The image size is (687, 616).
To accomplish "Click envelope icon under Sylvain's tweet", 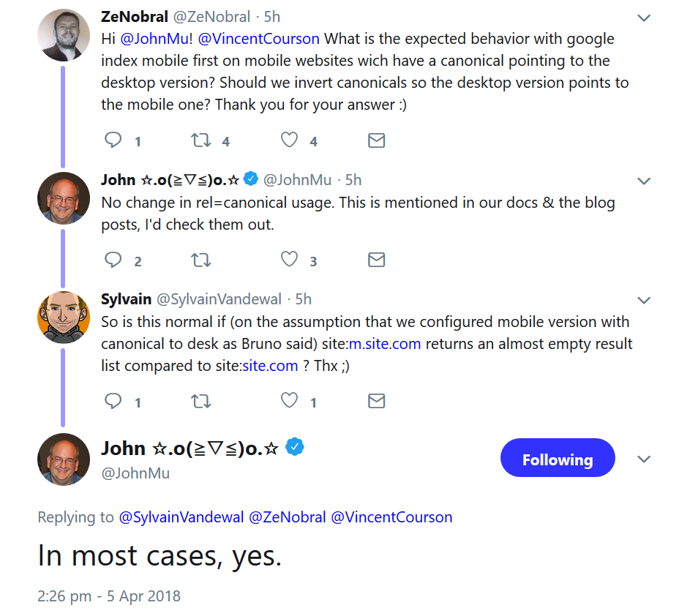I will (x=376, y=401).
